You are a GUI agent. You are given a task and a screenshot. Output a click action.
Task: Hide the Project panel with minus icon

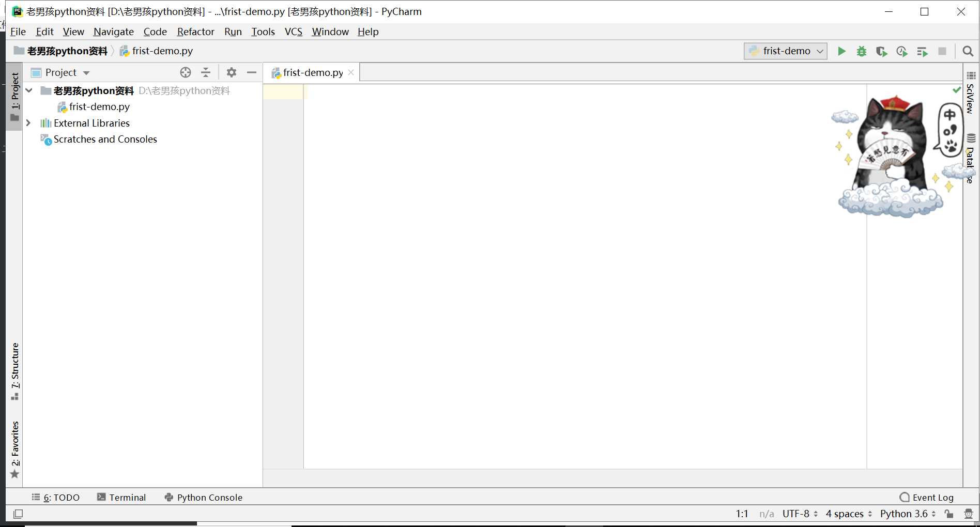(x=252, y=72)
